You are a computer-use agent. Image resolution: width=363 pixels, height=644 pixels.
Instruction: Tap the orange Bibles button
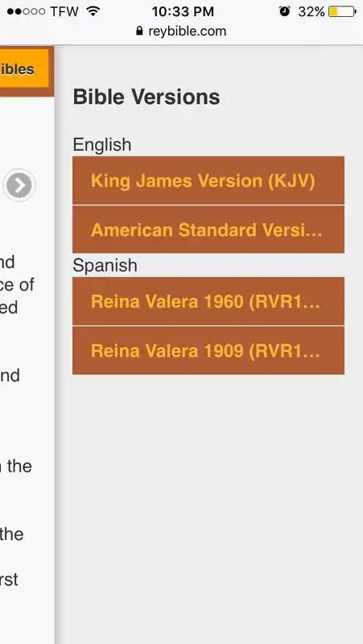[x=24, y=68]
